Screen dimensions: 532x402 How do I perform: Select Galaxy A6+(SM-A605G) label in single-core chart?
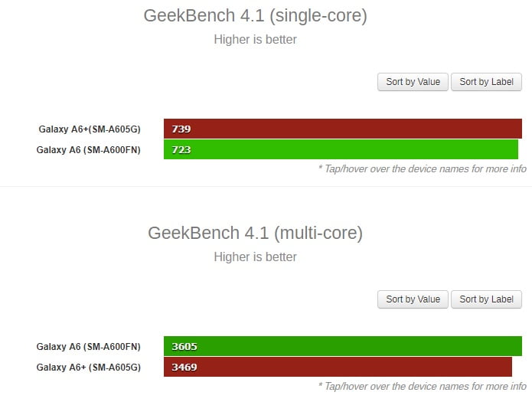point(90,129)
